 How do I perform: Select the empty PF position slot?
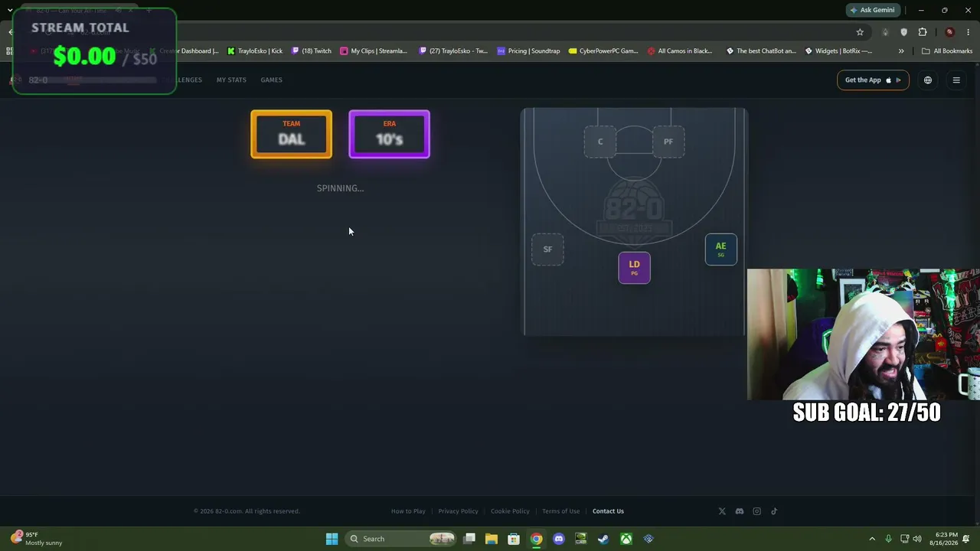(668, 142)
